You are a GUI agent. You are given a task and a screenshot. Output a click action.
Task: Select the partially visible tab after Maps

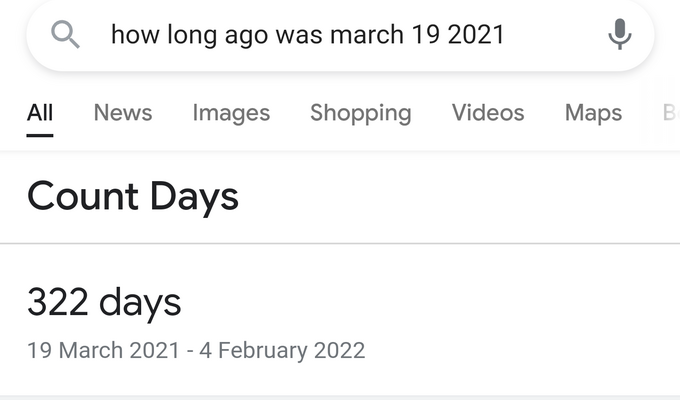tap(671, 113)
